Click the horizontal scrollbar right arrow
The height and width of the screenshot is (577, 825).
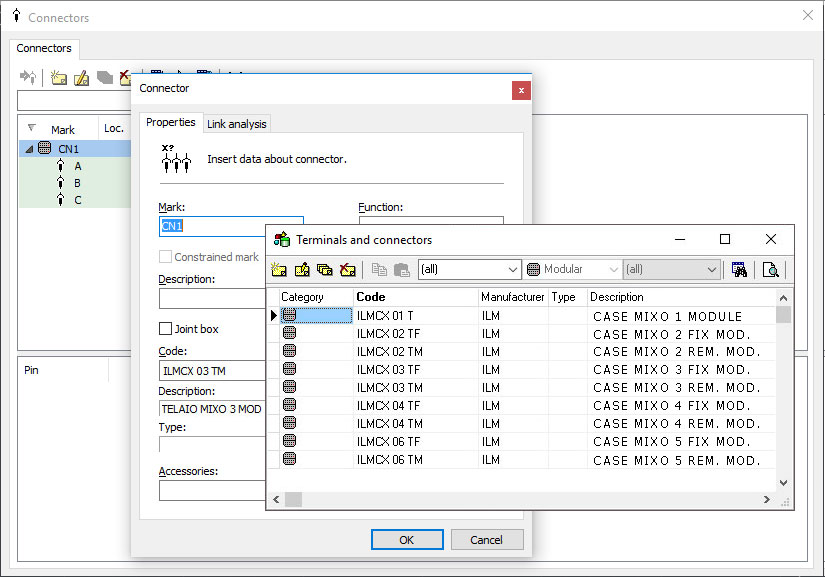[x=767, y=499]
